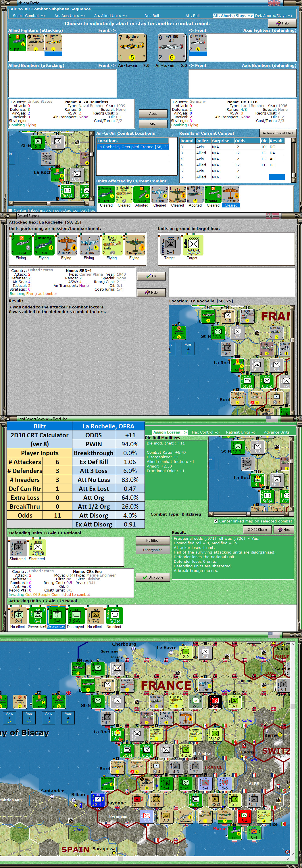This screenshot has height=868, width=302.
Task: Select the 'Select Combat =>' sequence step
Action: click(29, 16)
